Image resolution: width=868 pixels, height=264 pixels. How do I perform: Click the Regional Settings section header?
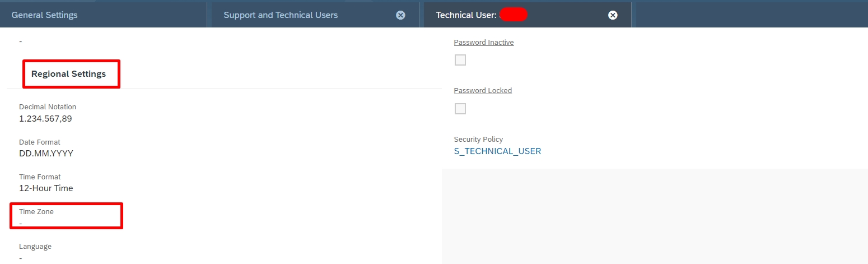click(68, 74)
